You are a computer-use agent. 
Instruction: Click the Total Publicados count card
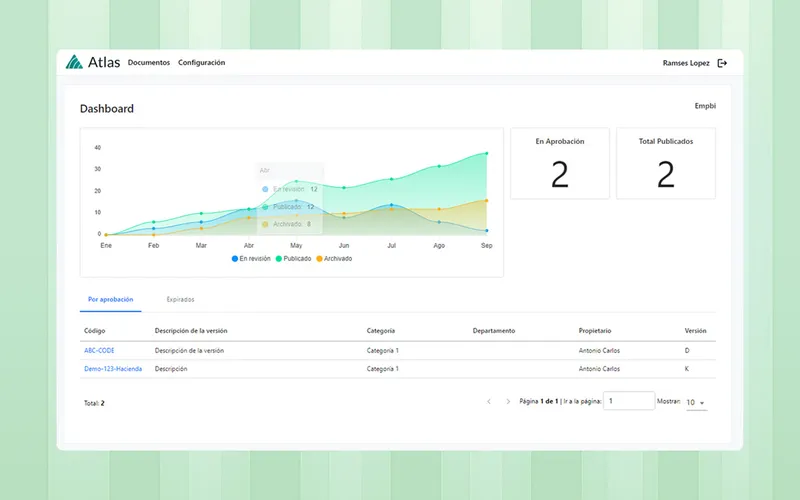[666, 163]
